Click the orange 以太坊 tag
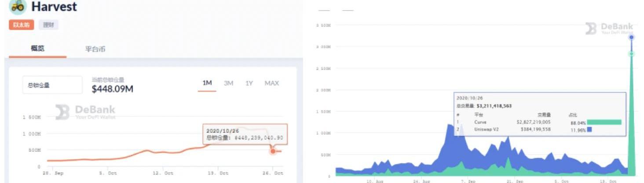Screen dimensions: 644x183 point(21,25)
